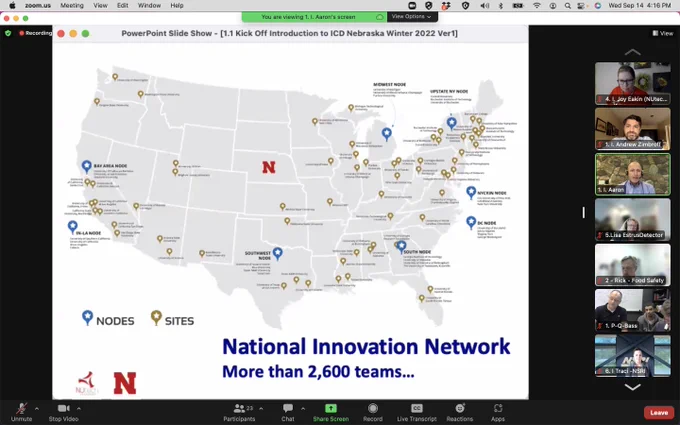The height and width of the screenshot is (425, 680).
Task: Click More than 2,600 teams text
Action: click(x=318, y=372)
